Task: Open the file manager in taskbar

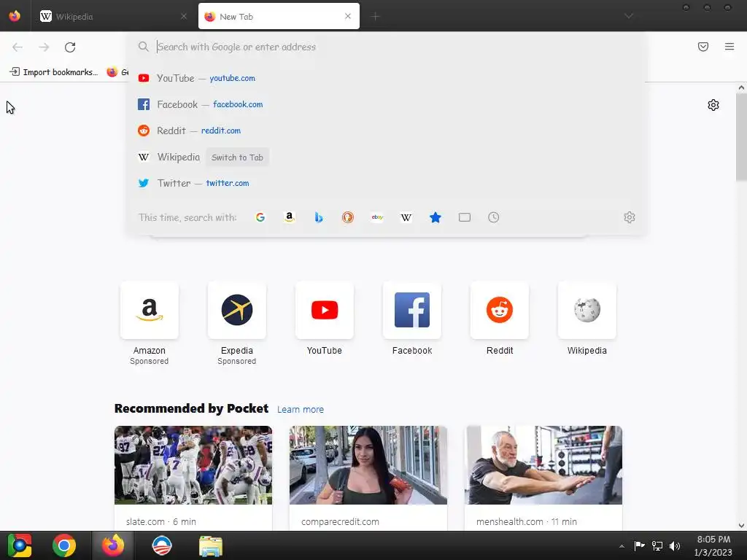Action: click(211, 545)
